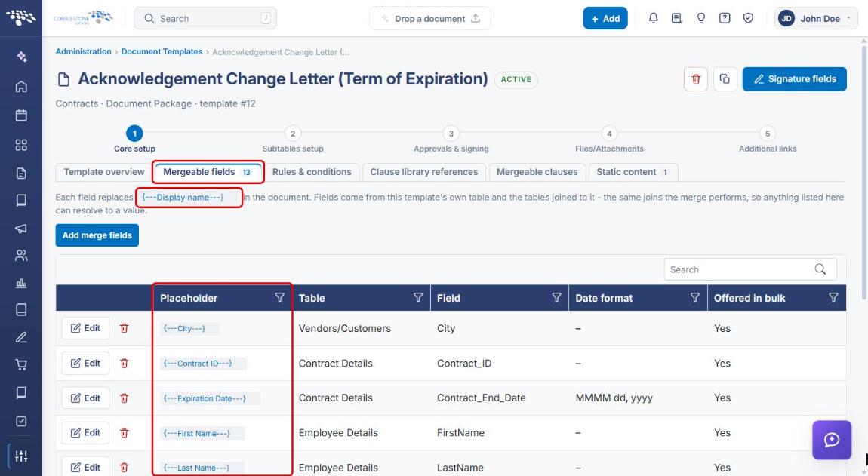Open the news list icon in header

pos(676,18)
